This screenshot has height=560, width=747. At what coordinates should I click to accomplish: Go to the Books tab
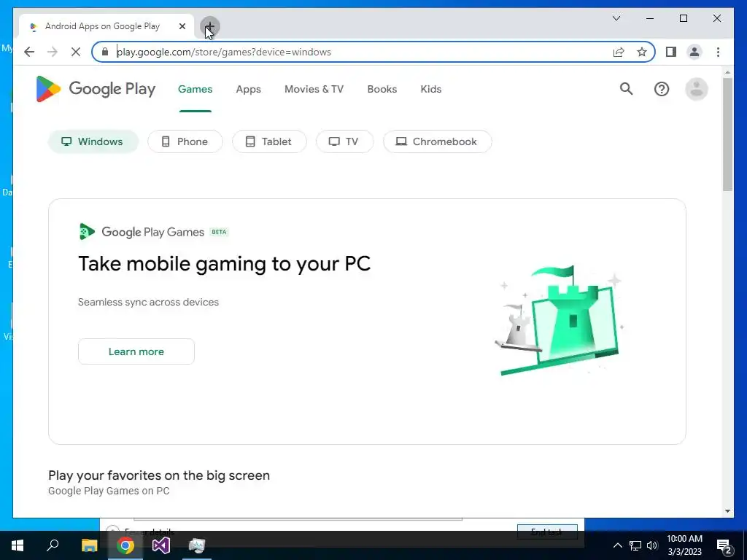click(382, 89)
